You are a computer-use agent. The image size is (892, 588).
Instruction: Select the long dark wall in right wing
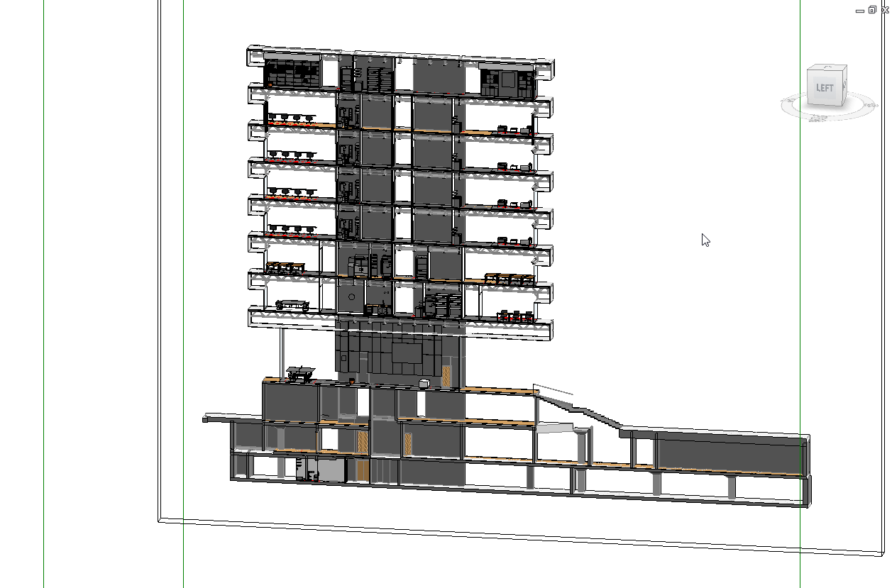coord(731,453)
